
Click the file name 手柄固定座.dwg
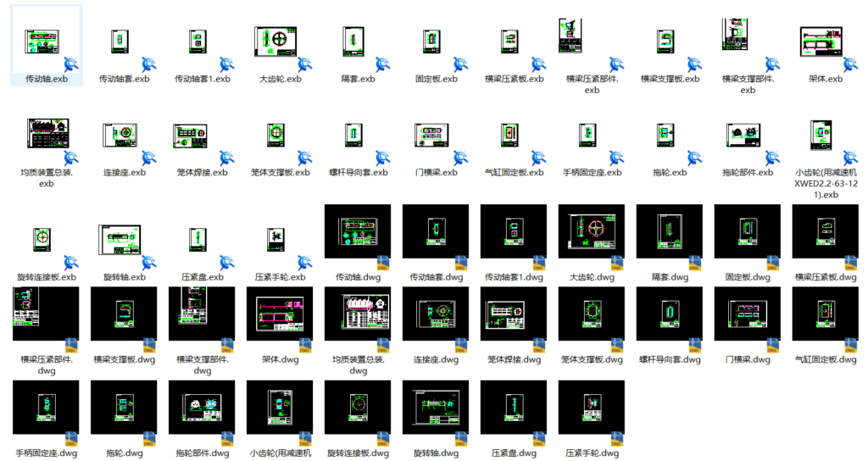tap(46, 453)
